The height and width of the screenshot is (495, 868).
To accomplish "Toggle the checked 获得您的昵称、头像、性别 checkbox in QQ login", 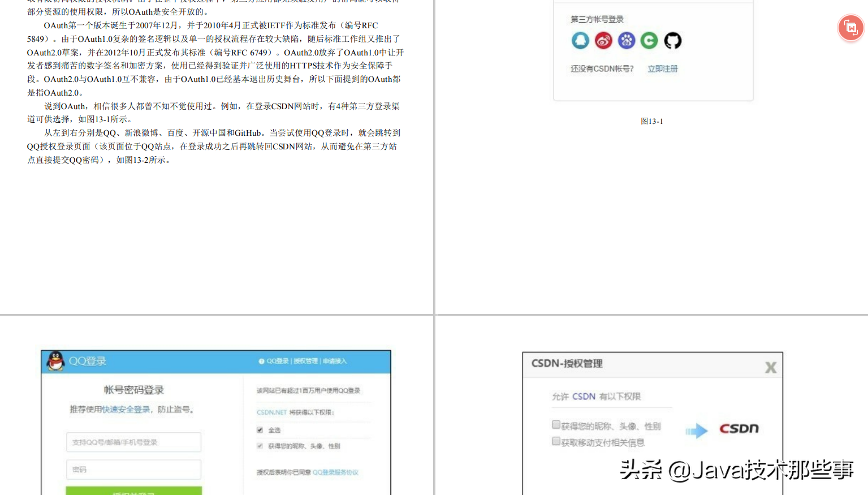I will coord(260,446).
